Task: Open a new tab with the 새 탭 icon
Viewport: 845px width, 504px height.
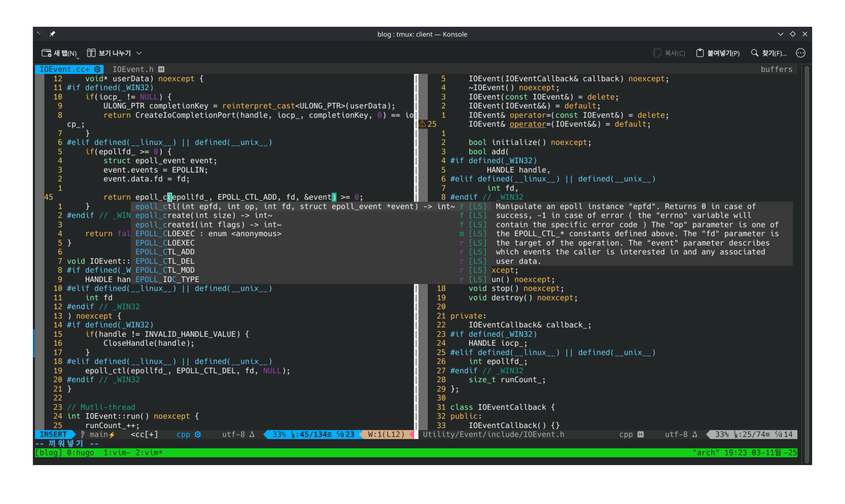Action: coord(47,53)
